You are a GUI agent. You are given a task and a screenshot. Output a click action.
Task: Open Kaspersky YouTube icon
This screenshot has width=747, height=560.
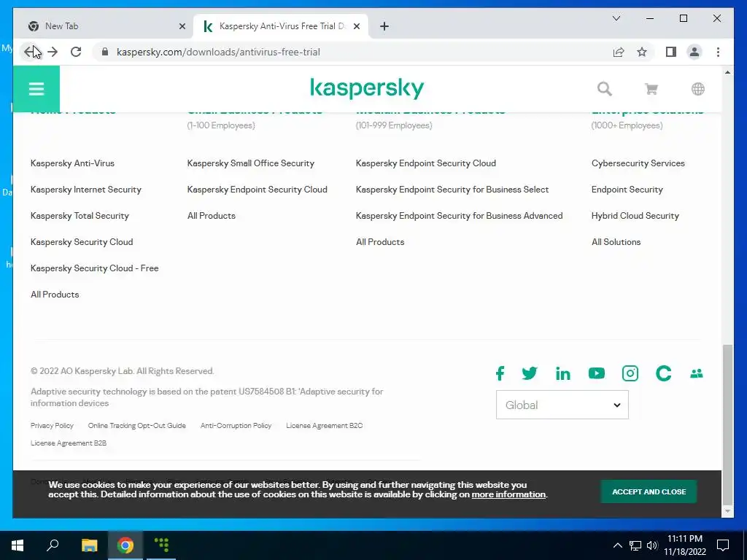tap(597, 373)
